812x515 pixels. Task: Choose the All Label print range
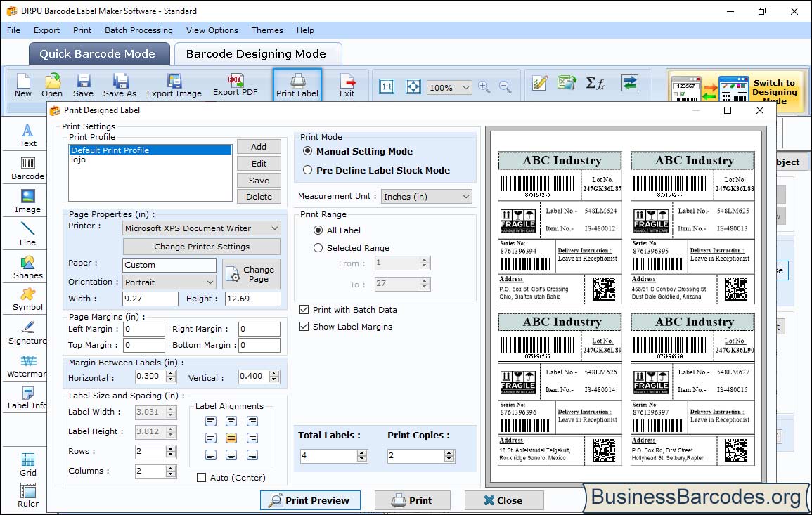(318, 230)
